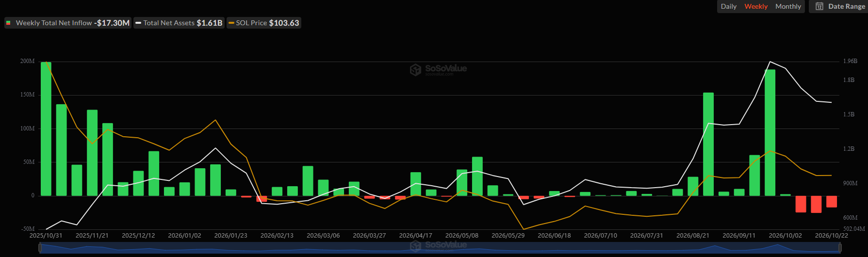
Task: Click the 1.2B right axis label
Action: tap(849, 149)
